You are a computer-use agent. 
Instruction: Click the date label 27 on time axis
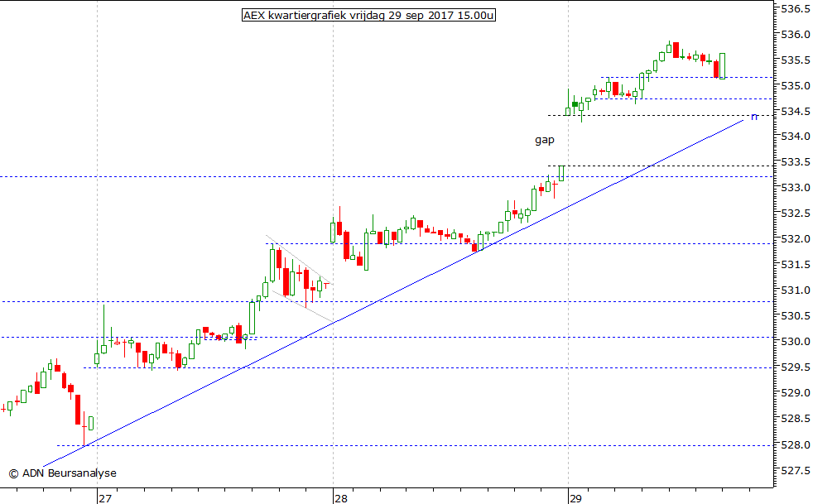click(x=105, y=499)
